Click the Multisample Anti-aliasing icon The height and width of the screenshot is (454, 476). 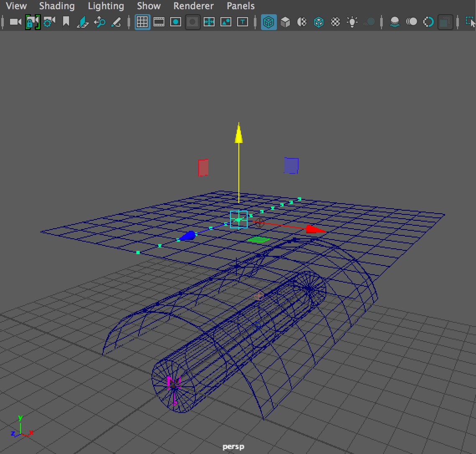pyautogui.click(x=428, y=22)
